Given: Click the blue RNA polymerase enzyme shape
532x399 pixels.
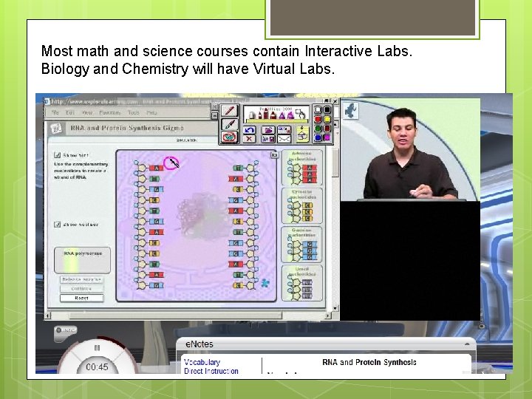Looking at the screenshot, I should pyautogui.click(x=265, y=282).
